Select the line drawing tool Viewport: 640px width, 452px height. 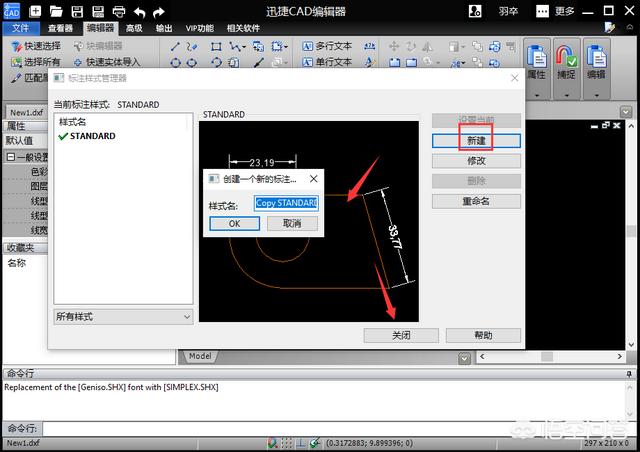tap(175, 47)
